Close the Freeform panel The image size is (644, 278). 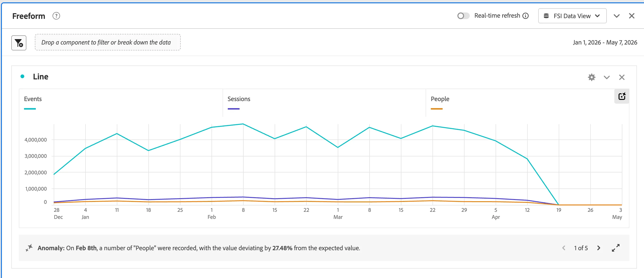click(x=632, y=16)
